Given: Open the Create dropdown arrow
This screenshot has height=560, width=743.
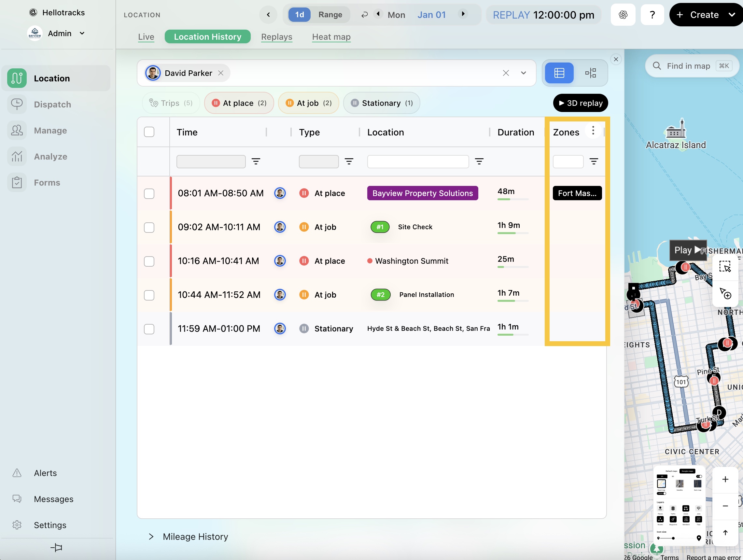Looking at the screenshot, I should point(732,15).
